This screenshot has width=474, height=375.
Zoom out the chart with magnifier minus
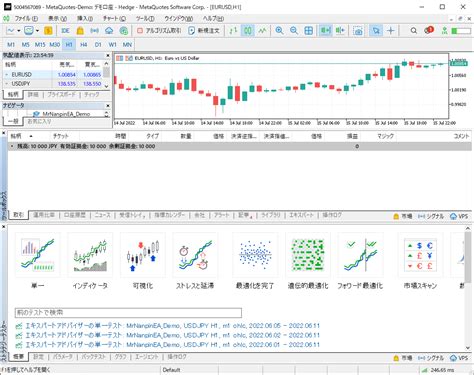click(x=294, y=31)
